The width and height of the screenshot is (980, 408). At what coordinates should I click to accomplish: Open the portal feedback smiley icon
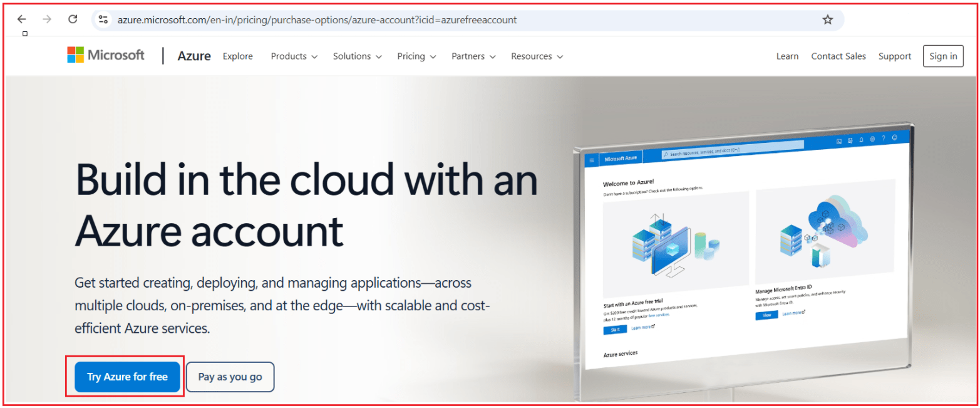pos(894,137)
